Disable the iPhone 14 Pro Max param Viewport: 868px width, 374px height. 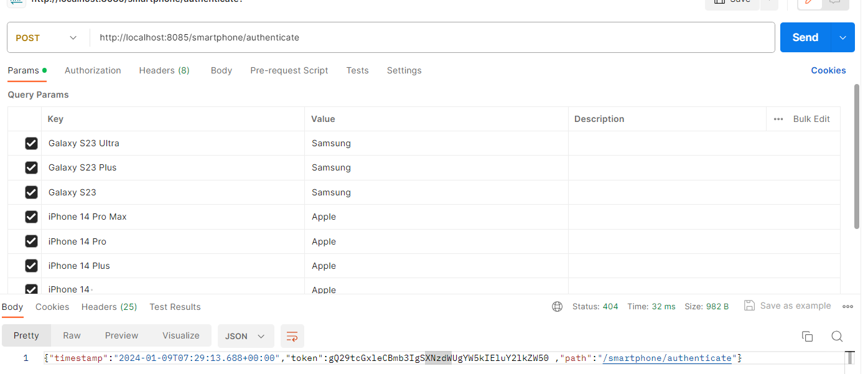pos(31,217)
